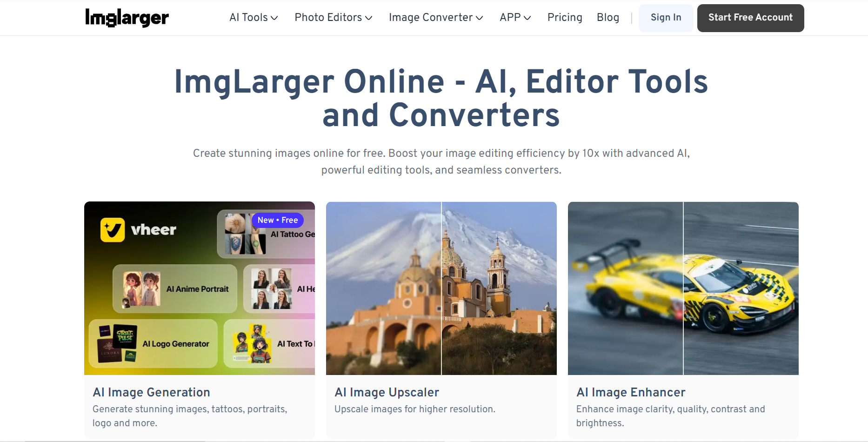This screenshot has height=442, width=868.
Task: Click the ImgLarger Online main heading
Action: coord(441,98)
